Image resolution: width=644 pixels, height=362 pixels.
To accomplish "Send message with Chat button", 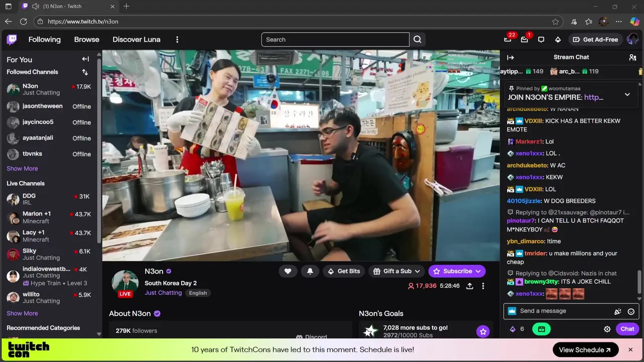I will pos(627,329).
